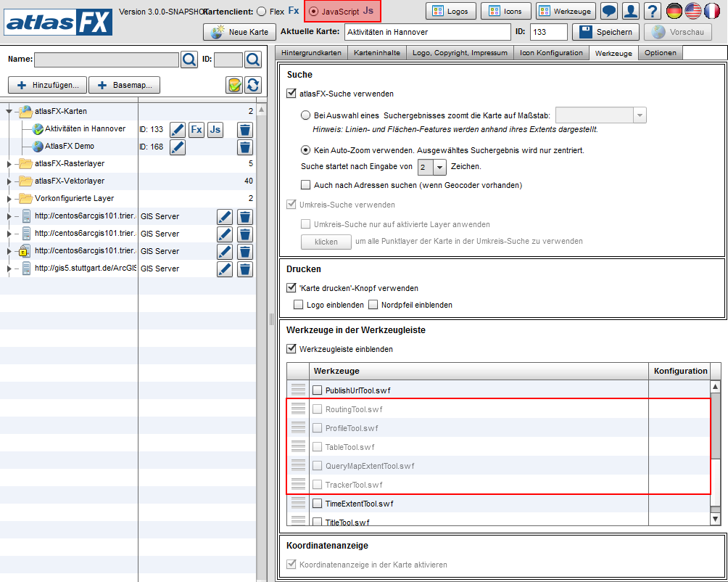Open the Hintergrundkarten tab

point(311,53)
